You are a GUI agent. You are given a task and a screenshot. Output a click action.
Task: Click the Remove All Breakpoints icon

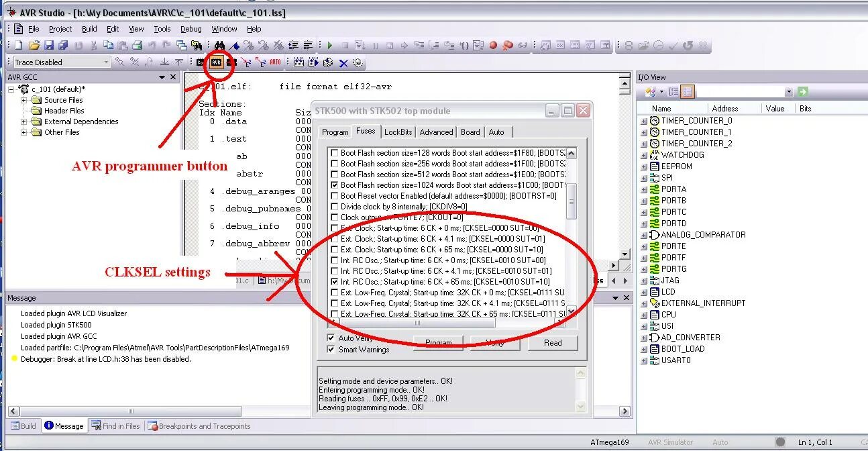coord(508,46)
